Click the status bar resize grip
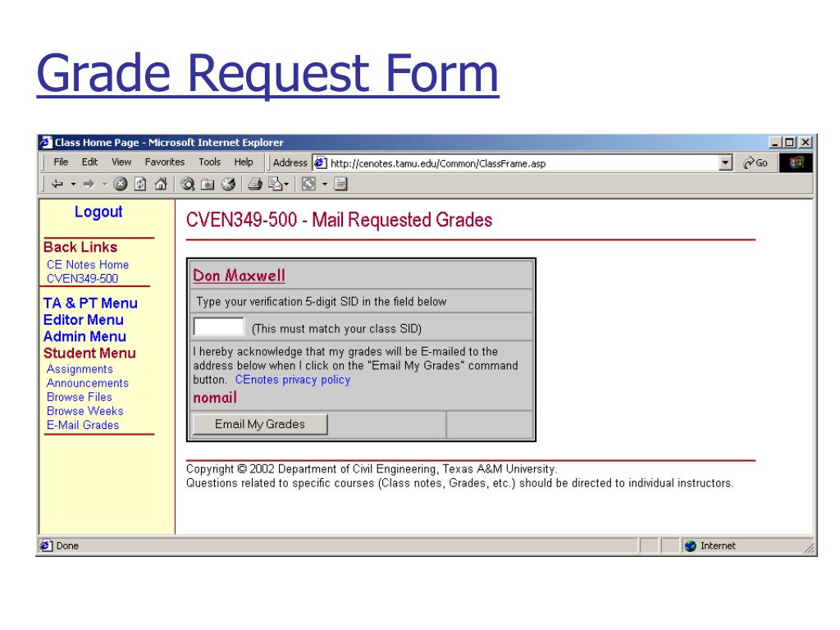 tap(809, 548)
